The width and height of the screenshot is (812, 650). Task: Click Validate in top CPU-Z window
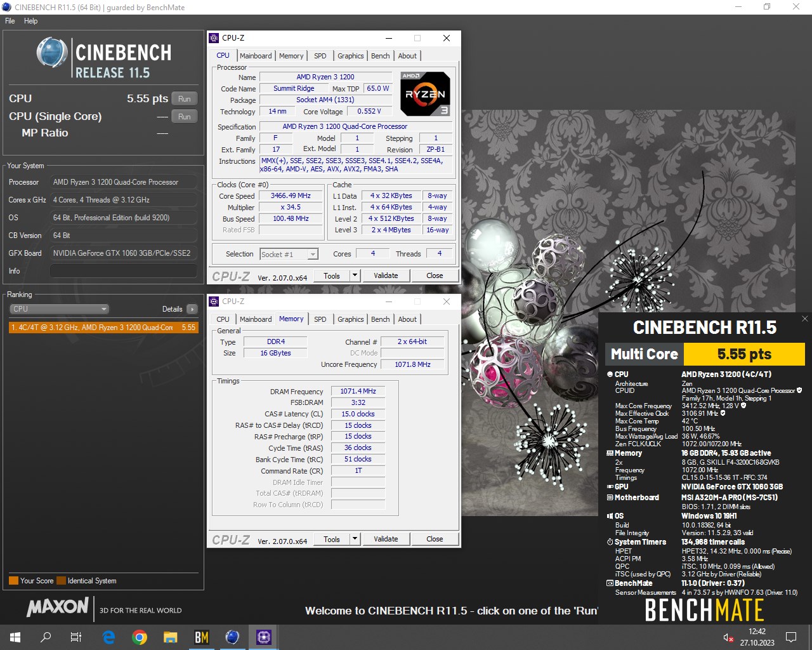[x=386, y=275]
